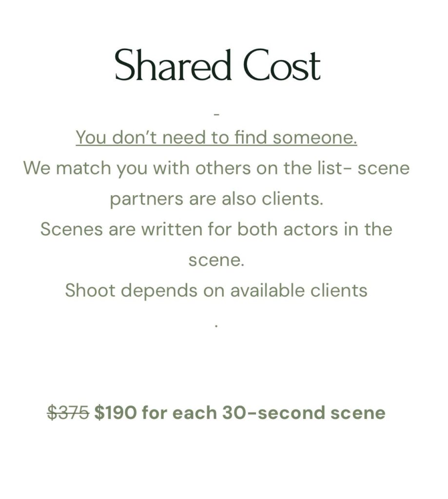Click the 'We match you with others' line
Viewport: 448px width, 499px height.
pyautogui.click(x=216, y=168)
